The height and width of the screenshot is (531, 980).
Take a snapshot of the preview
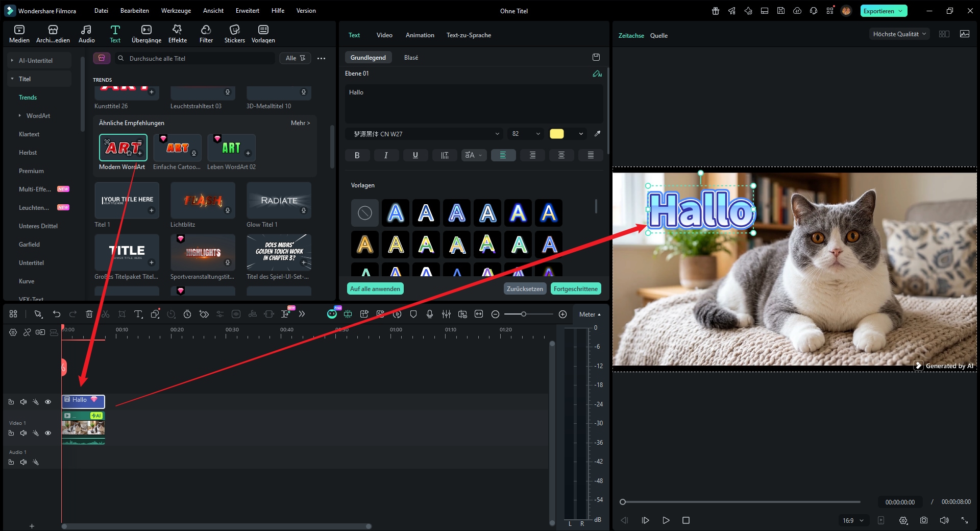(x=924, y=520)
